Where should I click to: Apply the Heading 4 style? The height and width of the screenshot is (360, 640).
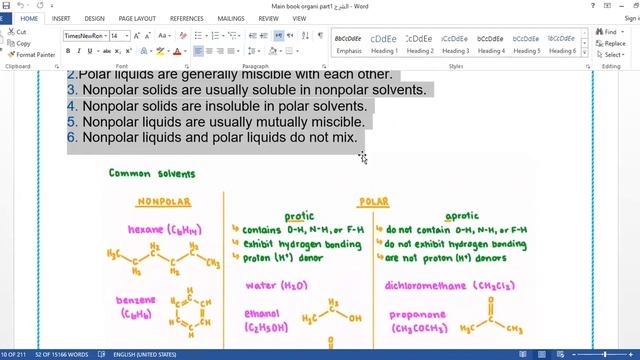click(491, 43)
